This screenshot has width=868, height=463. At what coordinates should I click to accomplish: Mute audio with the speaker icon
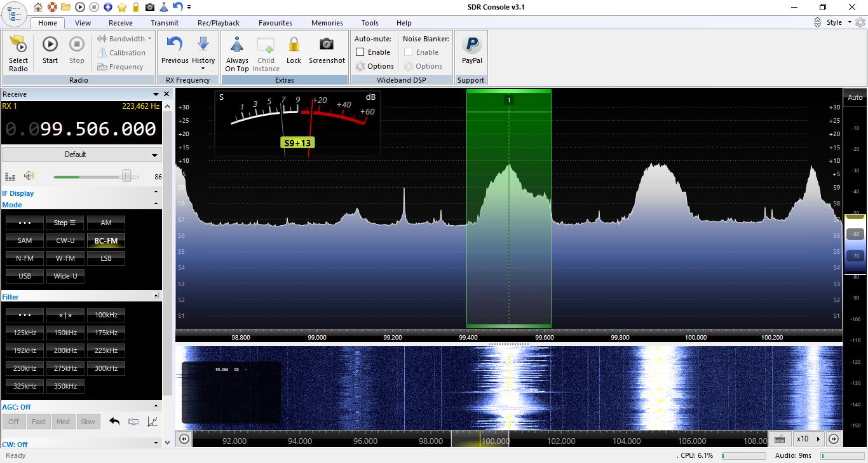(x=29, y=176)
